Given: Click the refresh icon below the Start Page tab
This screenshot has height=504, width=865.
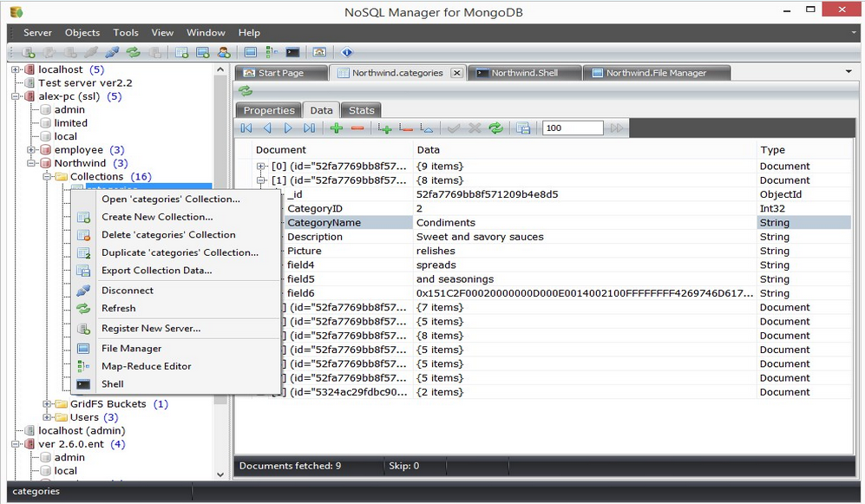Looking at the screenshot, I should (x=246, y=91).
